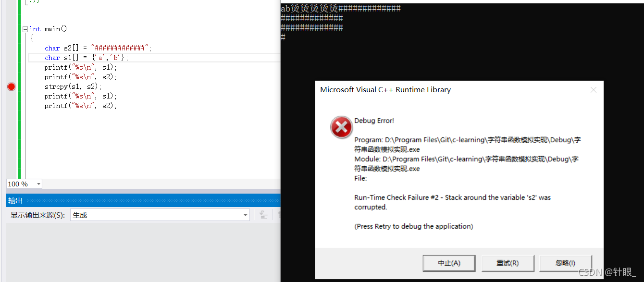The width and height of the screenshot is (644, 282).
Task: Click the 'Debug Error!' text in the dialog
Action: (x=374, y=121)
